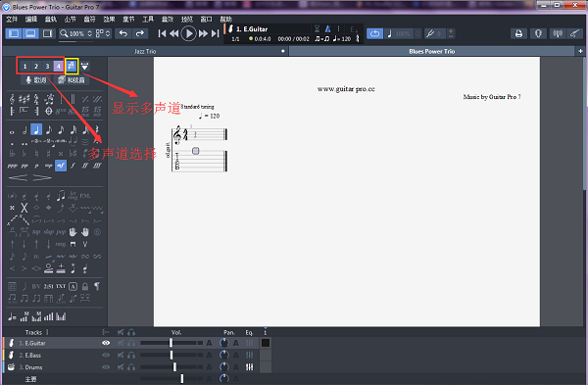Open the 工具 menu

[148, 20]
